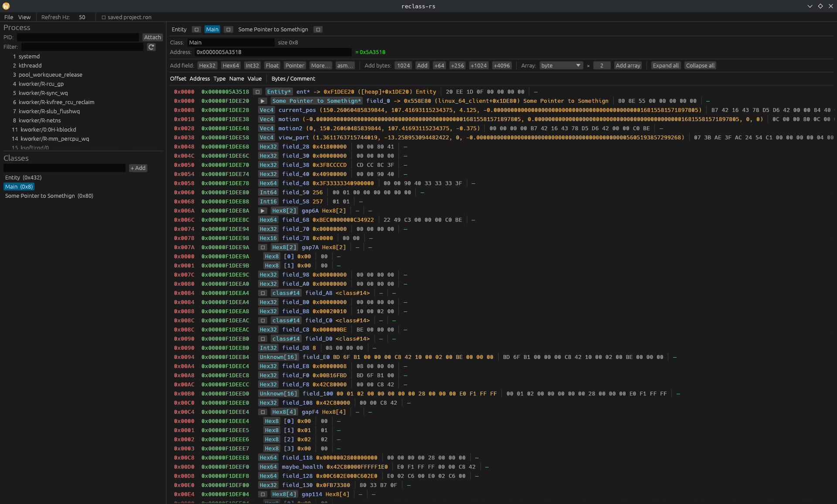
Task: Click Collapse all
Action: pyautogui.click(x=700, y=66)
